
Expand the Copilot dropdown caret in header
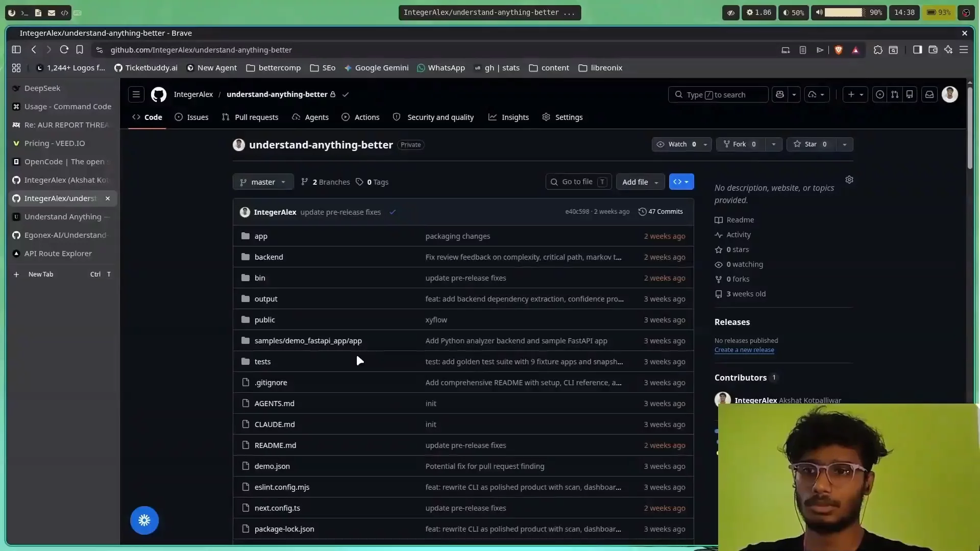tap(794, 95)
